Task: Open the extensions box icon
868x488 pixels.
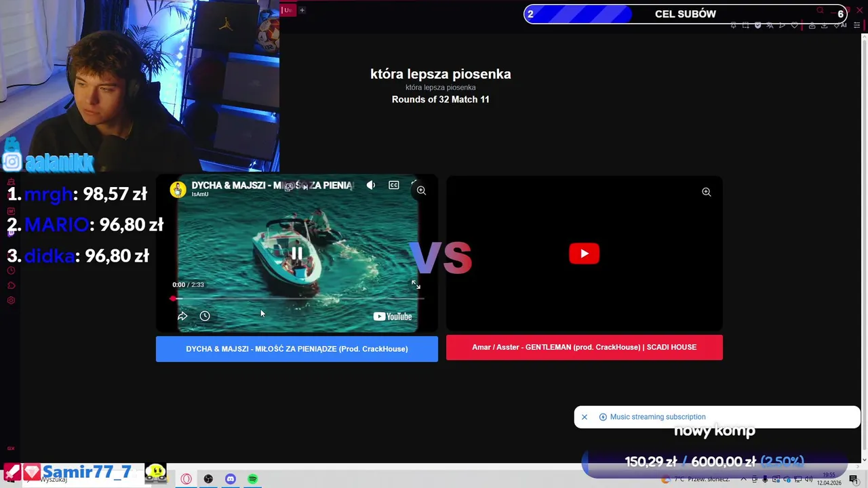Action: (x=812, y=25)
